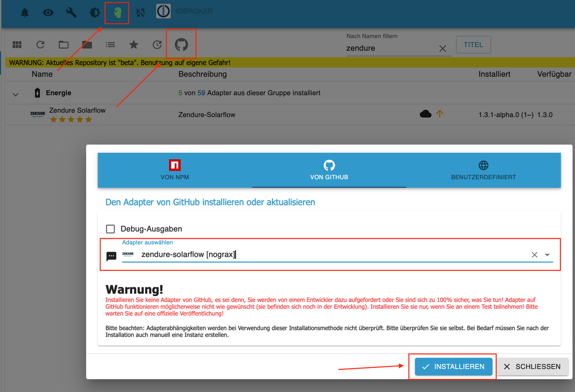This screenshot has height=392, width=575.
Task: Click the Verfügbar column header
Action: (554, 74)
